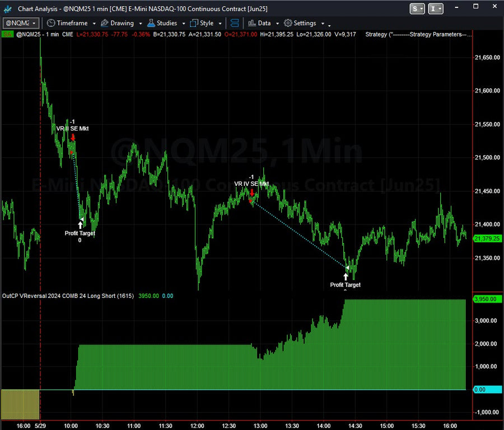Viewport: 504px width, 430px height.
Task: Open the Data menu label
Action: click(x=264, y=23)
